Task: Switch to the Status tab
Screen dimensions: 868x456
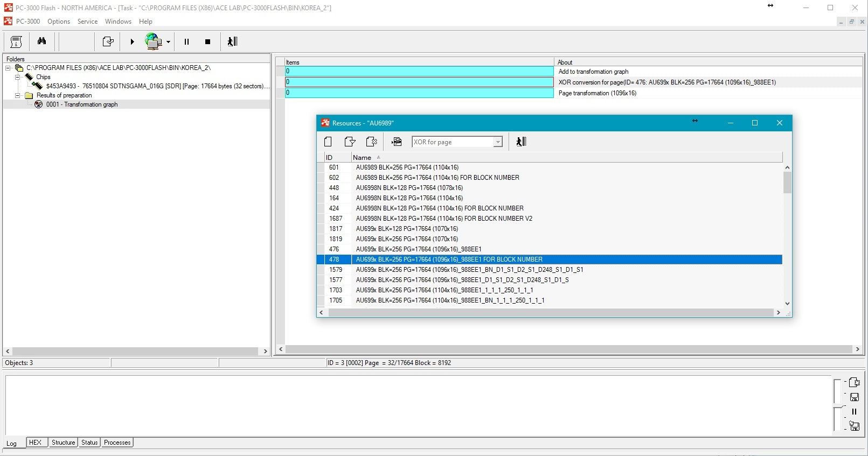Action: point(89,443)
